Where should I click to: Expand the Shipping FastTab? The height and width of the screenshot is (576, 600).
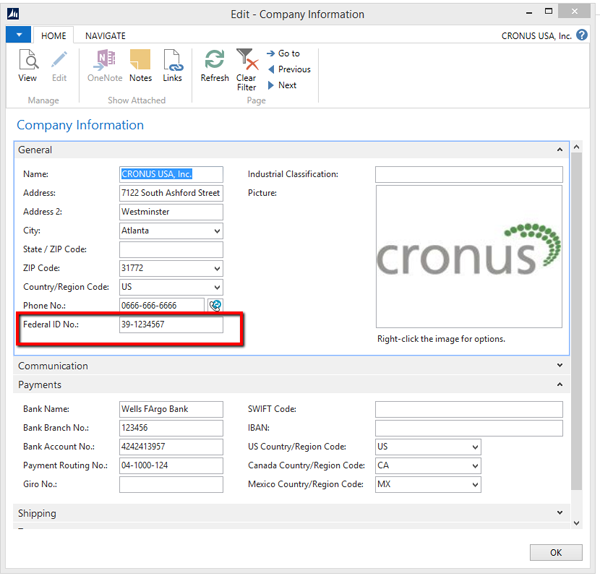click(x=560, y=513)
